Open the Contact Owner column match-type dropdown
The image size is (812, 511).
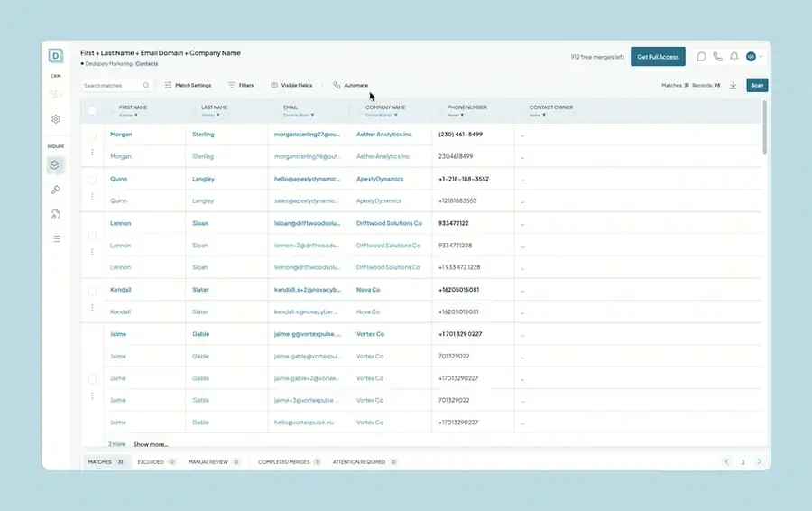point(538,115)
